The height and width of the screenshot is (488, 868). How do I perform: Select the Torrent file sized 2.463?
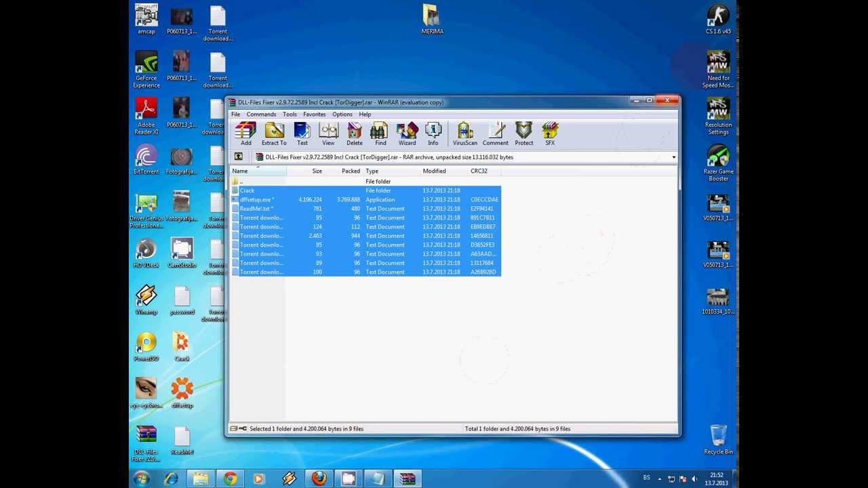366,236
